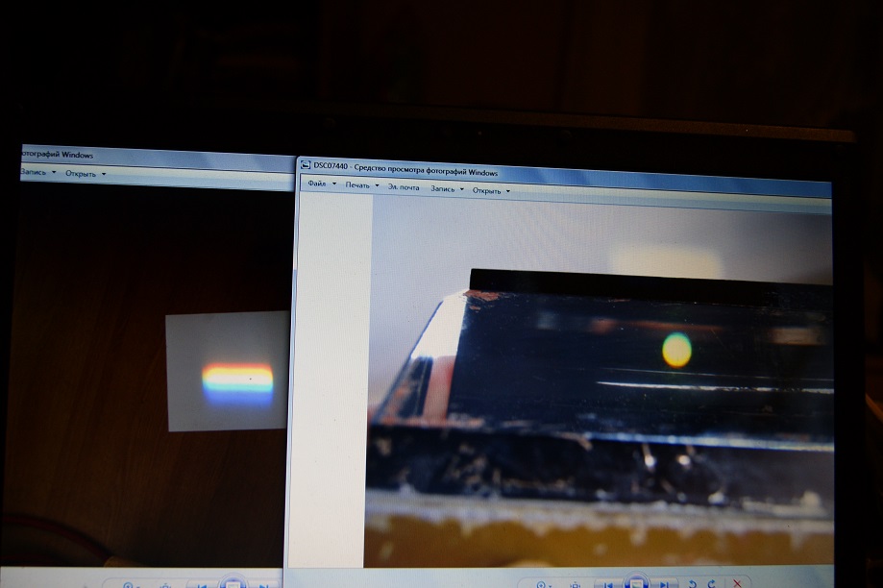This screenshot has width=883, height=588.
Task: Expand Запись arrow in the back window
Action: click(54, 172)
